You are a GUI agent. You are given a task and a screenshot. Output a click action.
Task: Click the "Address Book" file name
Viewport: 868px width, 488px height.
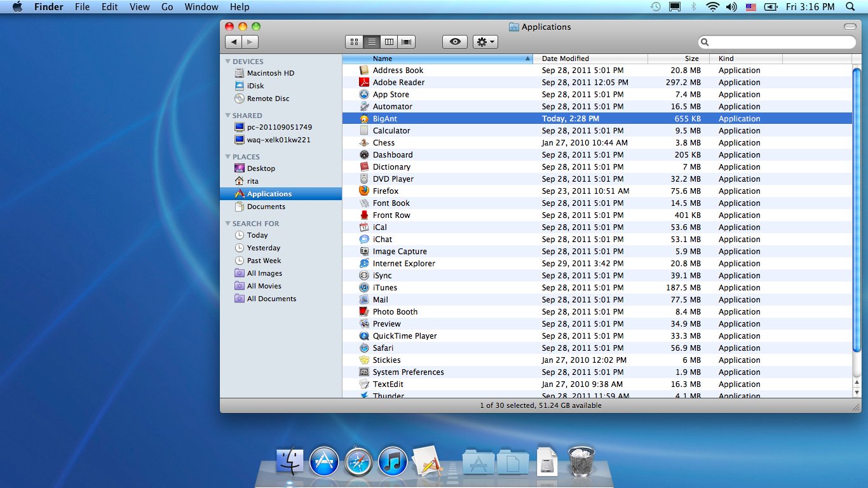pos(398,71)
